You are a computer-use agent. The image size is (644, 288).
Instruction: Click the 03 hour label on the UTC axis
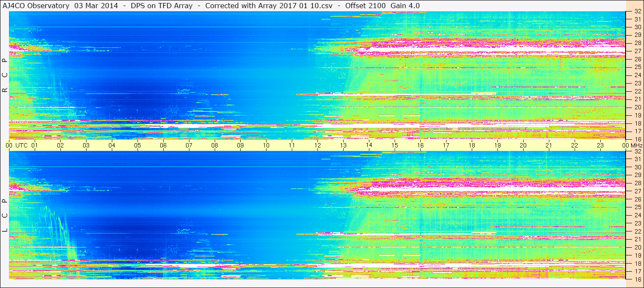86,145
